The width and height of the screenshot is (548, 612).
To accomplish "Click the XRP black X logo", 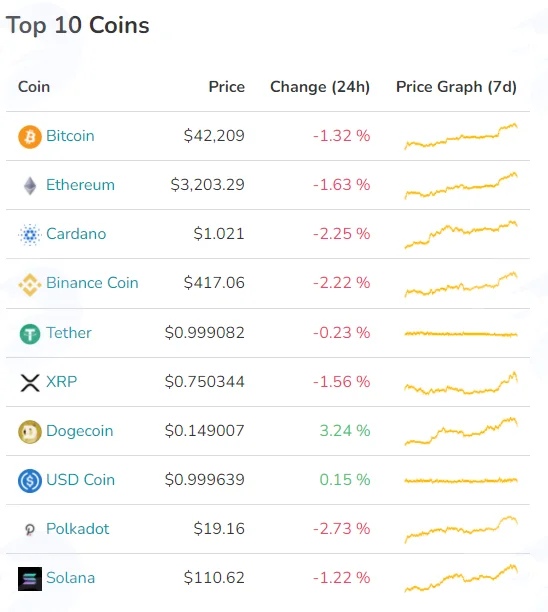I will (x=30, y=382).
